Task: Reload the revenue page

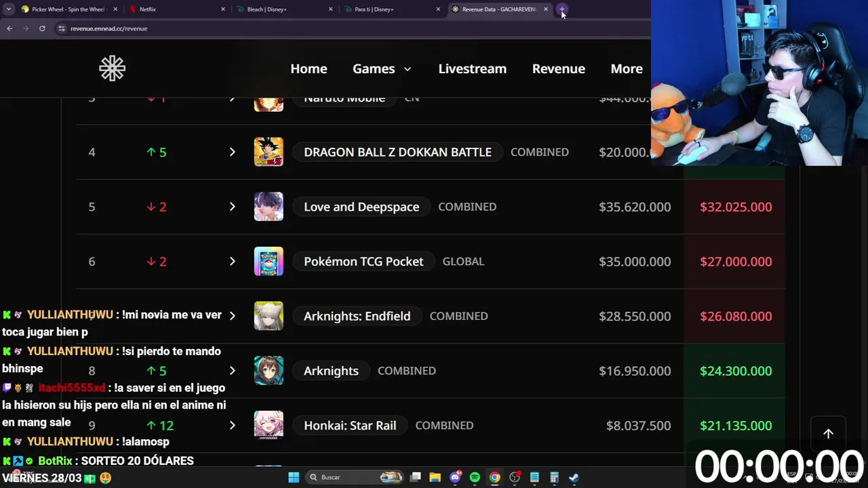Action: pos(42,28)
